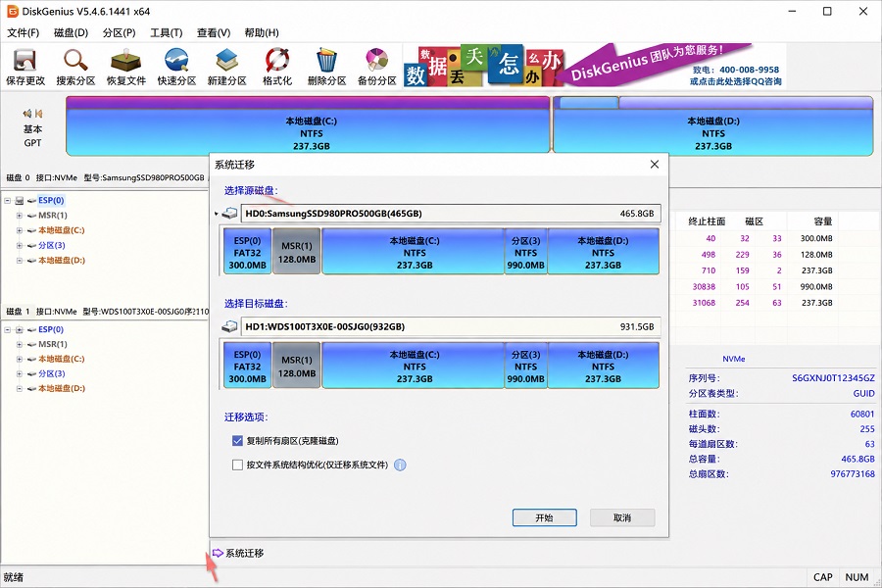The width and height of the screenshot is (882, 588).
Task: Click target disk 本地磁盘(D:) partition block
Action: [x=604, y=366]
